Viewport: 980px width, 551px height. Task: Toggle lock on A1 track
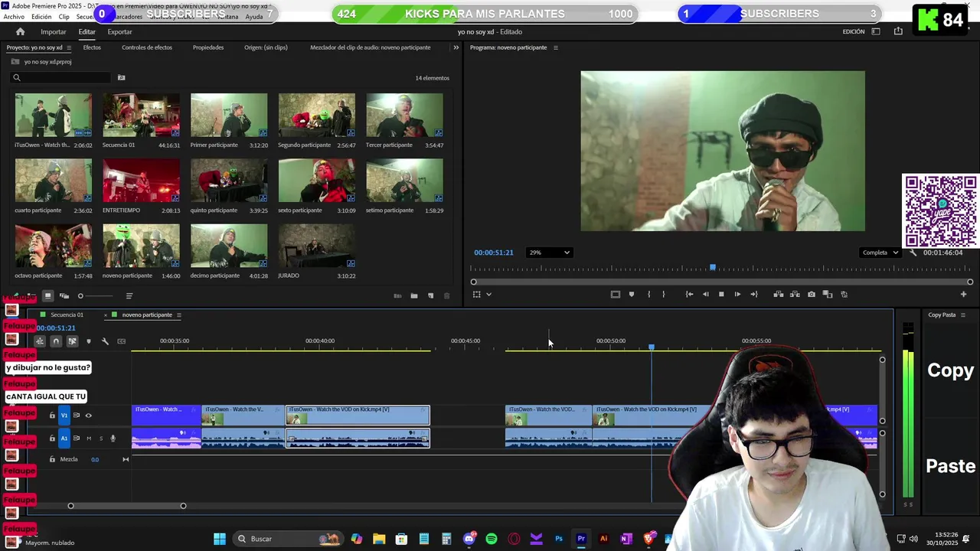[52, 439]
